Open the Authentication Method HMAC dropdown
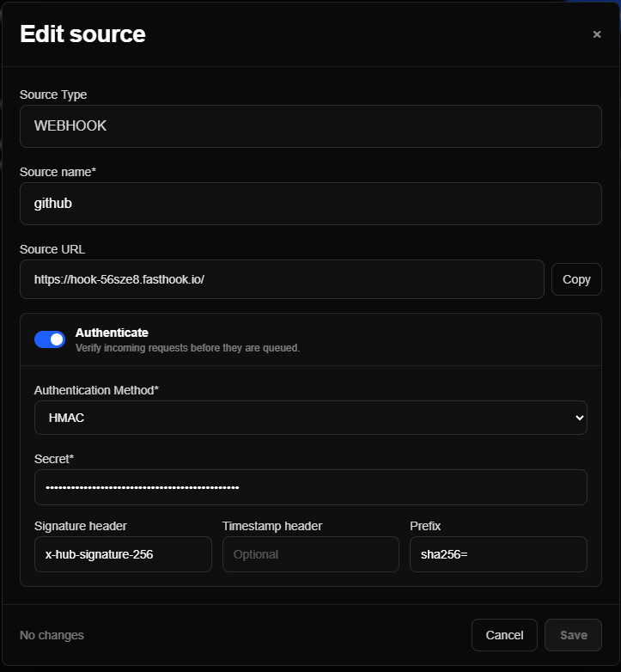This screenshot has width=621, height=672. pos(311,418)
